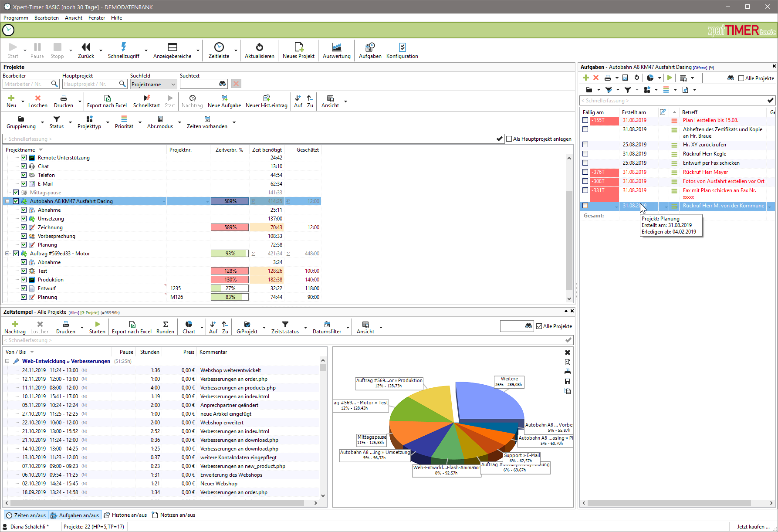778x532 pixels.
Task: Collapse the Auftrag #569ed33 - Motor tree node
Action: [x=7, y=254]
